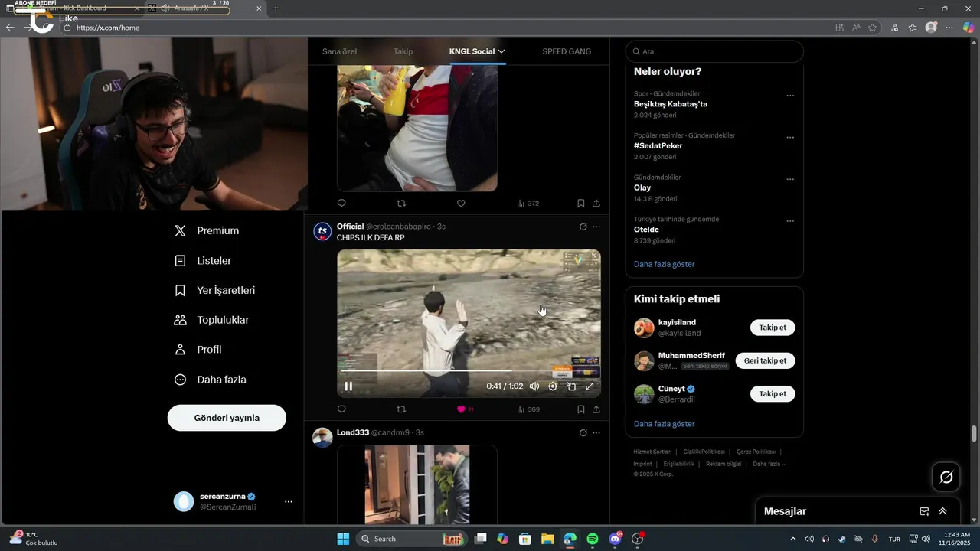This screenshot has height=551, width=980.
Task: Click picture-in-picture icon in video player
Action: pyautogui.click(x=571, y=386)
